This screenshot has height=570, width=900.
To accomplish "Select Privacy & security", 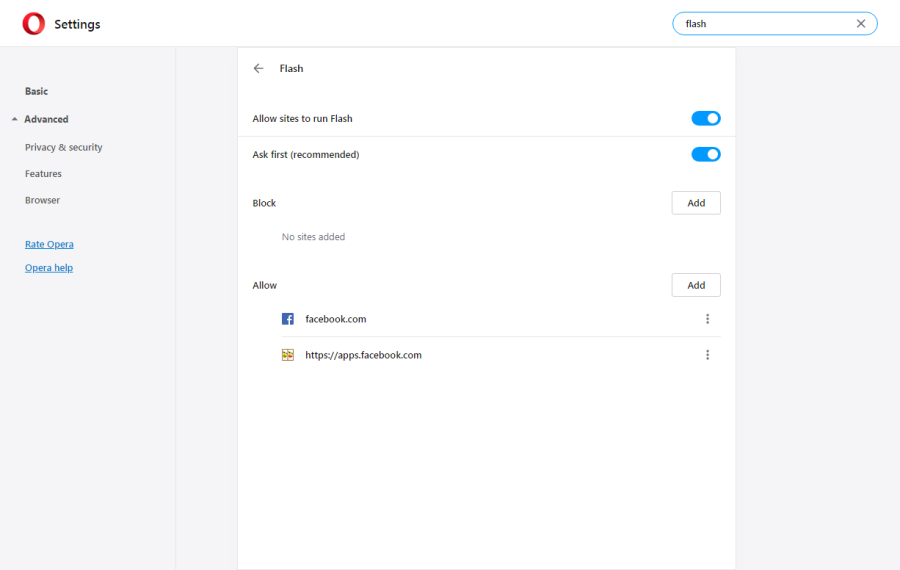I will tap(63, 147).
